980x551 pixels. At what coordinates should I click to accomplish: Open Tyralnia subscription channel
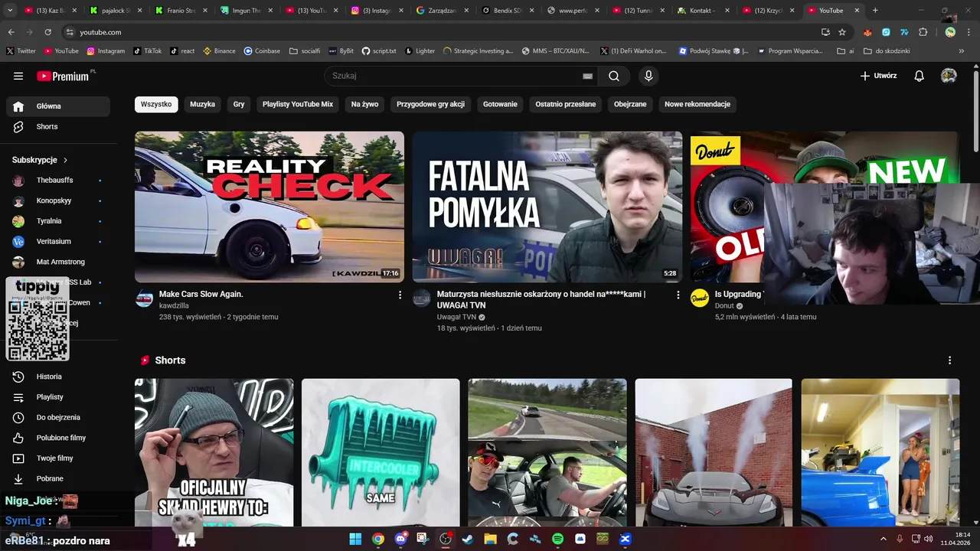point(58,221)
